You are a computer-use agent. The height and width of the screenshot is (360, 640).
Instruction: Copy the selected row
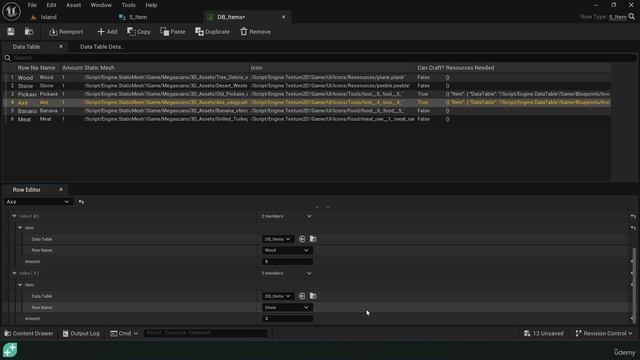[139, 31]
